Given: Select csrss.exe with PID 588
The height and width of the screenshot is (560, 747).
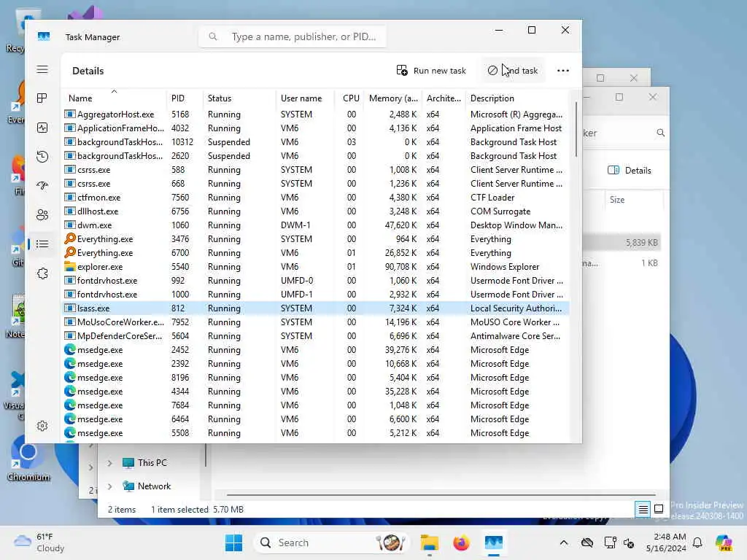Looking at the screenshot, I should coord(316,169).
